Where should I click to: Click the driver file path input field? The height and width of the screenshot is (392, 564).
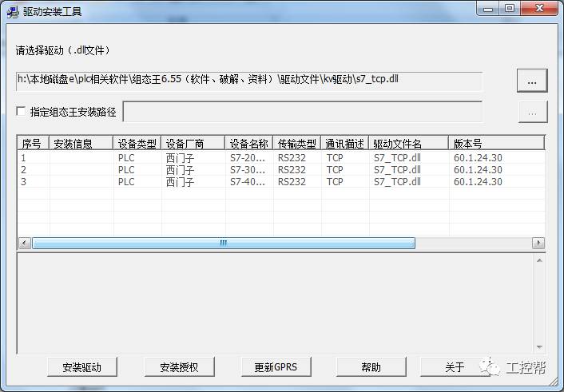(x=249, y=81)
